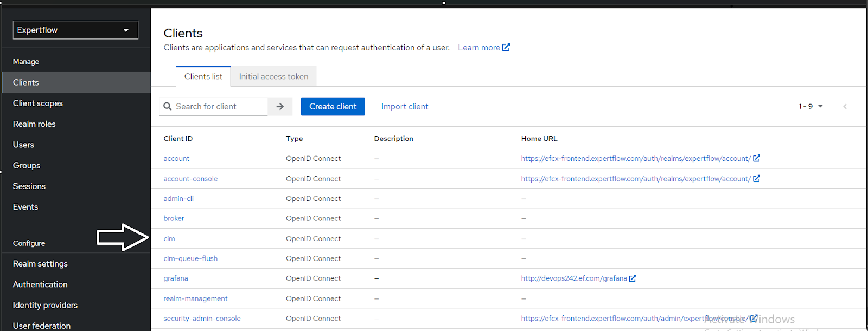
Task: Open the cim-queue-flush client
Action: (x=190, y=258)
